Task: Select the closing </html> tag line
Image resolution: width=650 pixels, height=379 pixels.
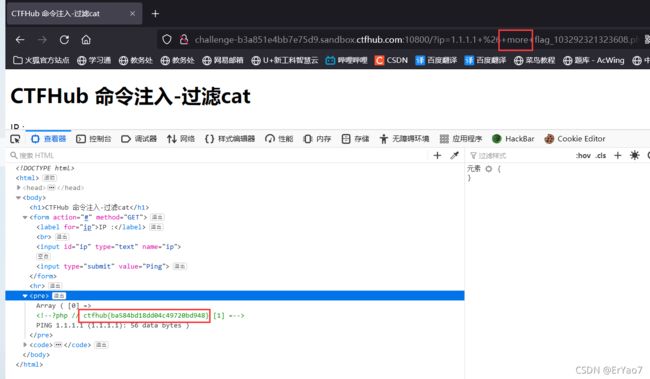Action: point(29,365)
